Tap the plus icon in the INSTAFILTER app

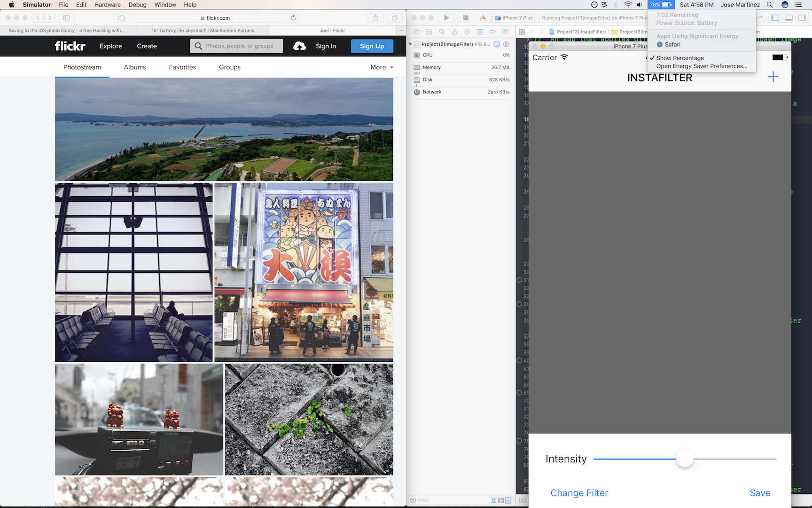773,77
